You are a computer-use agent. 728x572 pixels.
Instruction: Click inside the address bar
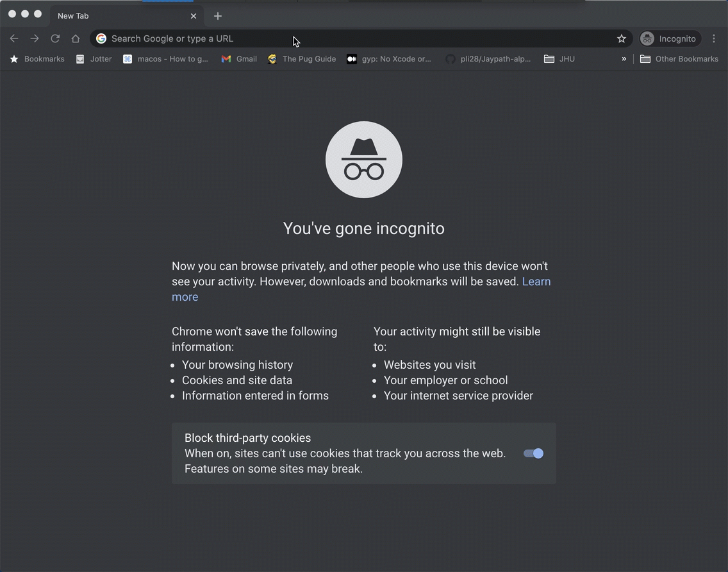[x=320, y=38]
